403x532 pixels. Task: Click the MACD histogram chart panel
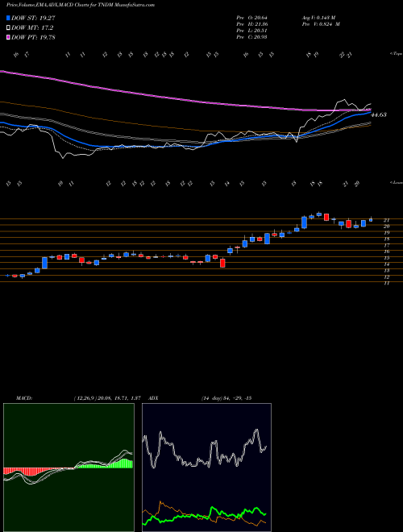69,468
